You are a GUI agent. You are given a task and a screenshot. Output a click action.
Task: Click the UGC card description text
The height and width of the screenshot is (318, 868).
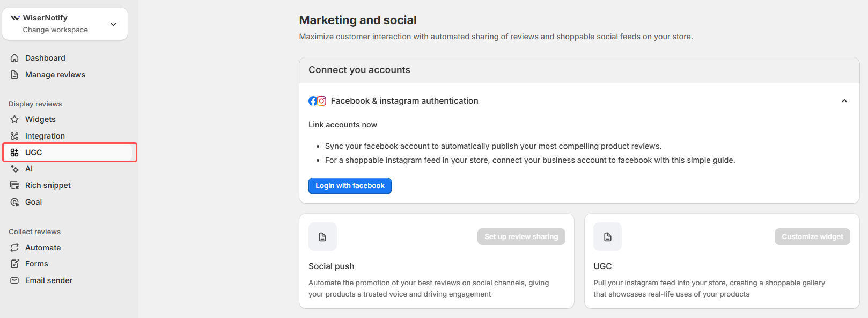pyautogui.click(x=709, y=288)
